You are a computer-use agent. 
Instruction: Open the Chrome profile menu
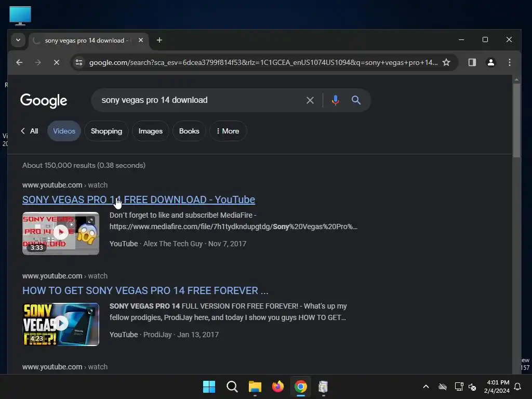point(490,62)
